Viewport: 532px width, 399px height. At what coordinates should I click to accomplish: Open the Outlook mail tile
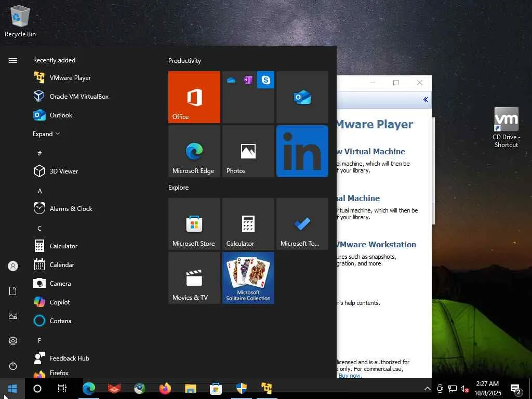(302, 97)
